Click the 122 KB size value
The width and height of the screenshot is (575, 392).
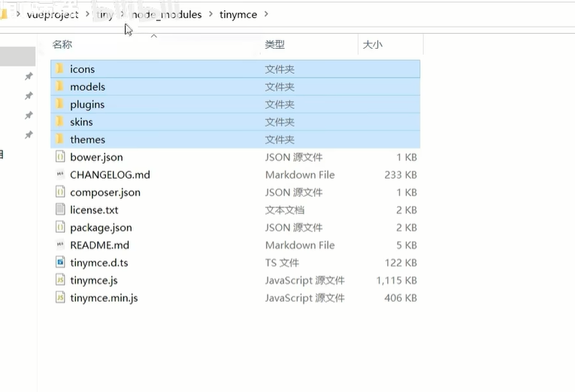[x=401, y=263]
